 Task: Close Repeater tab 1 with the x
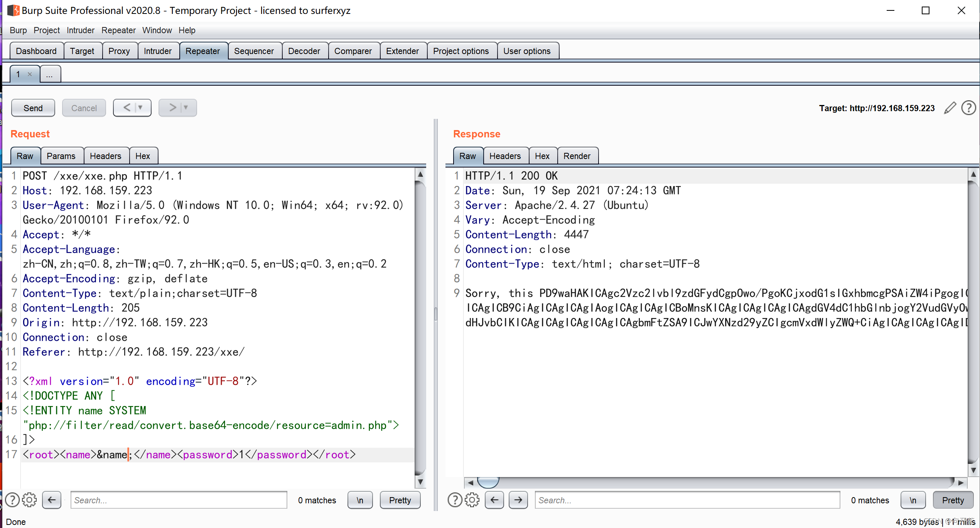point(30,74)
